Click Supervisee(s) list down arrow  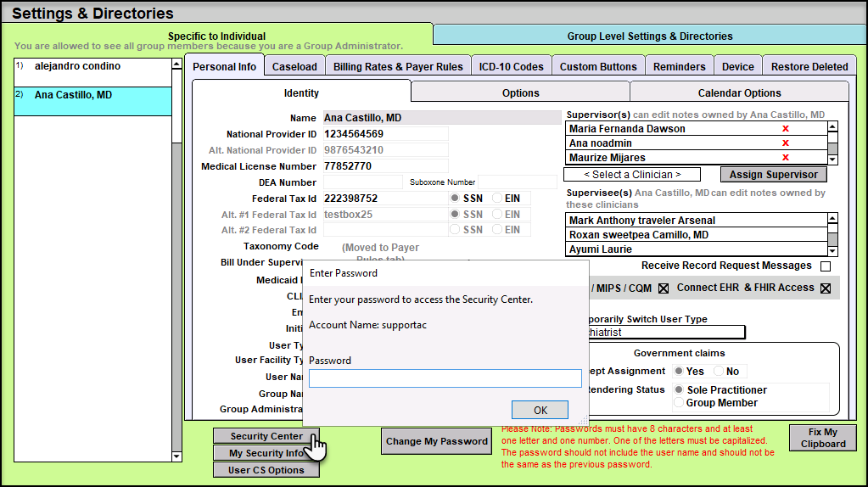(x=832, y=250)
